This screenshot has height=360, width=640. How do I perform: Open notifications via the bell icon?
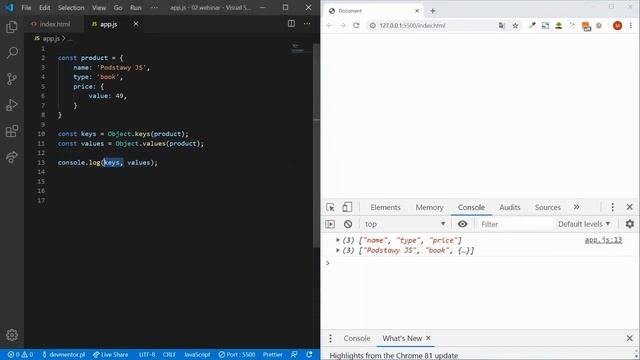(309, 354)
